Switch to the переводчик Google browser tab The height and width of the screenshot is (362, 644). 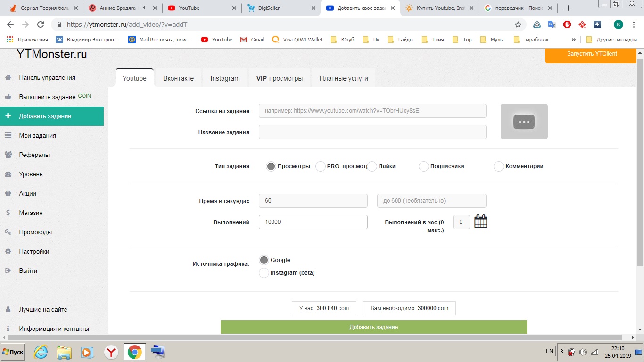tap(518, 8)
